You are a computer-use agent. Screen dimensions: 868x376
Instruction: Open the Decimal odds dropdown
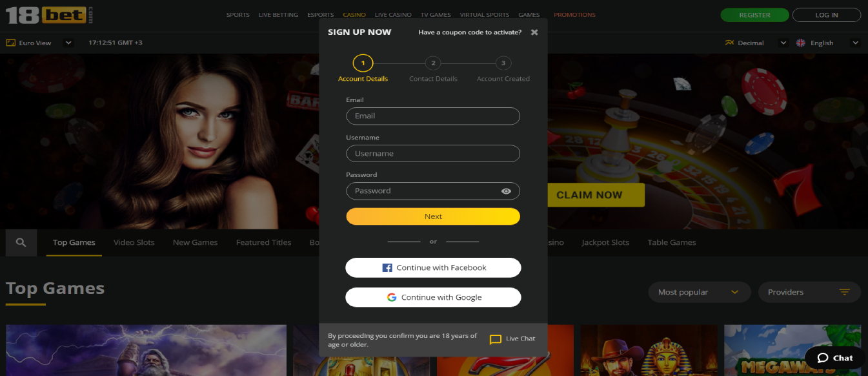pos(783,43)
